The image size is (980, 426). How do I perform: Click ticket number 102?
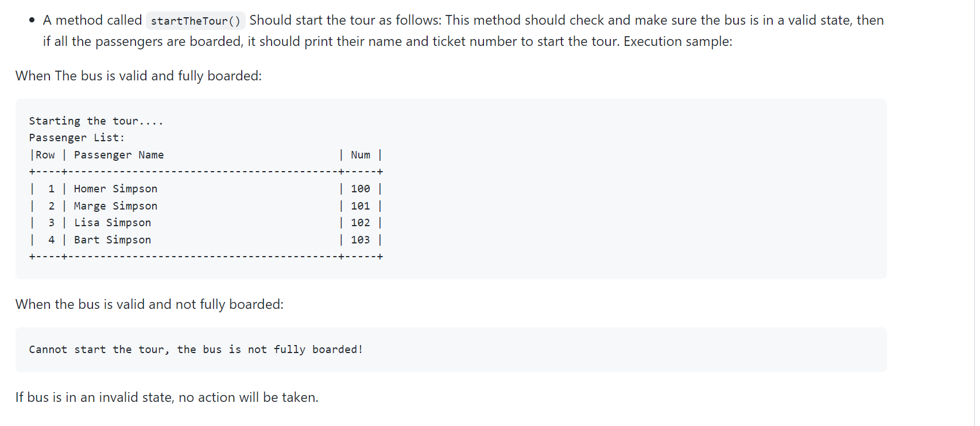pyautogui.click(x=360, y=223)
